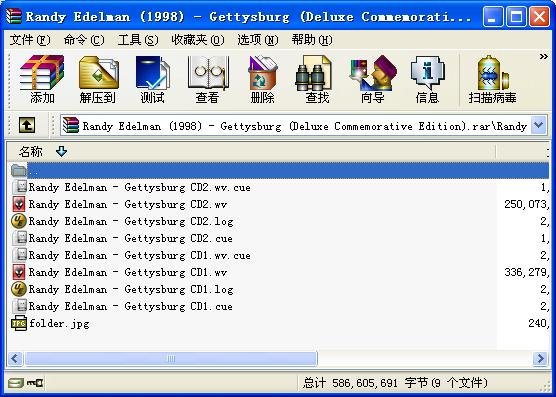Screen dimensions: 556x397
Task: Click the WinRAR title bar icon
Action: click(14, 16)
